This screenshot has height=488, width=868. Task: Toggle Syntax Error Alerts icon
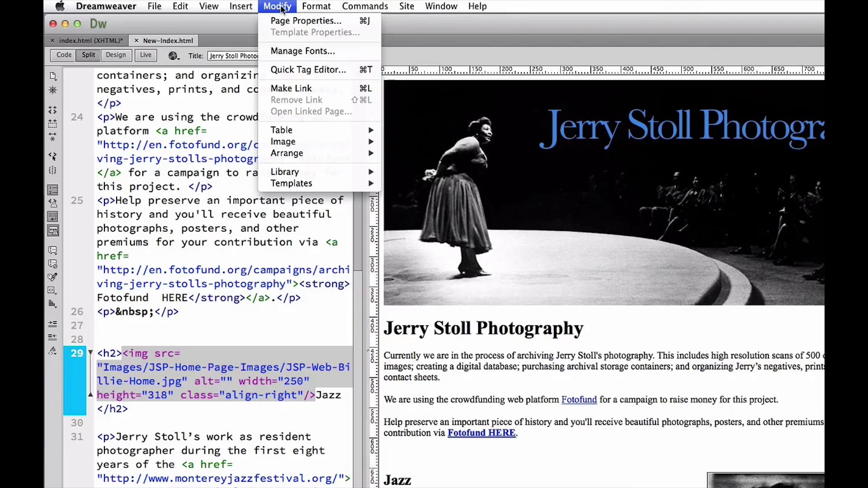[x=53, y=231]
